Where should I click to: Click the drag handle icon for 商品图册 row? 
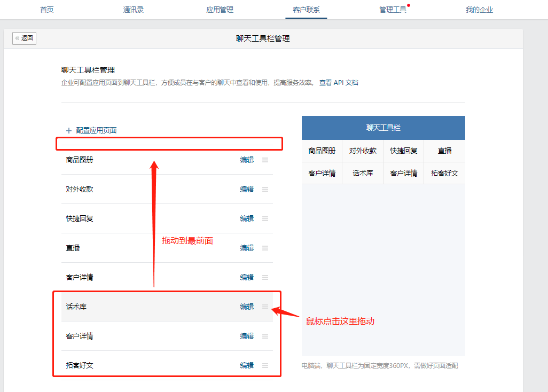[265, 160]
